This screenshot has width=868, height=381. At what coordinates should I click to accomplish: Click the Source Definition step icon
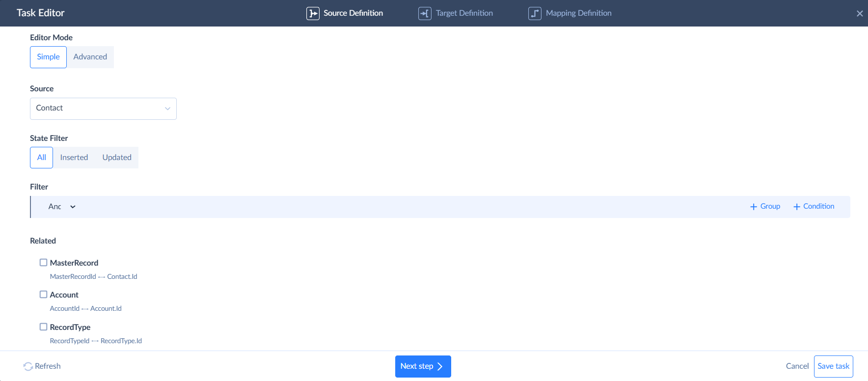(313, 13)
